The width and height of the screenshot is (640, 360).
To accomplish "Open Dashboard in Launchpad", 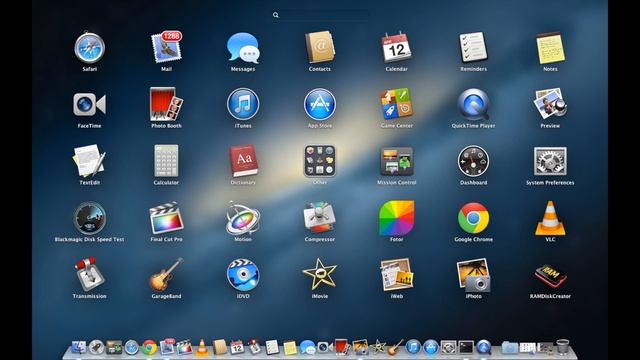I will (x=473, y=161).
